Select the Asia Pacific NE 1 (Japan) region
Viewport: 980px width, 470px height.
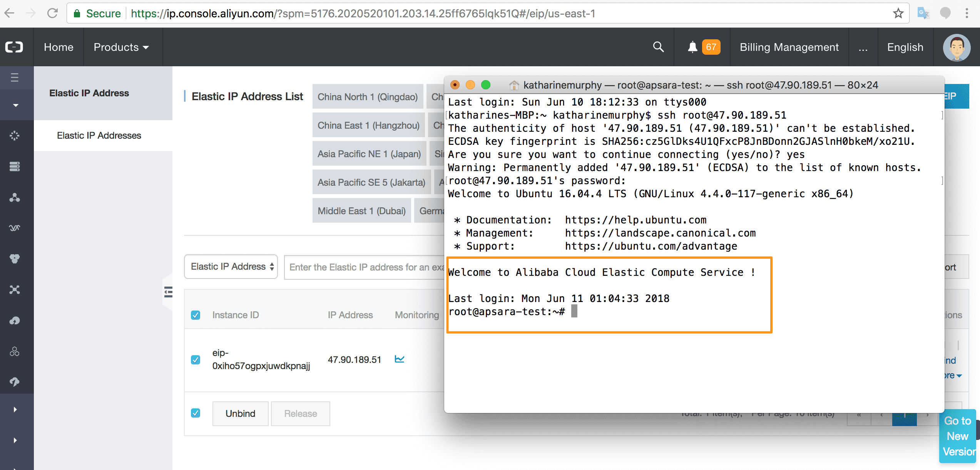click(369, 154)
